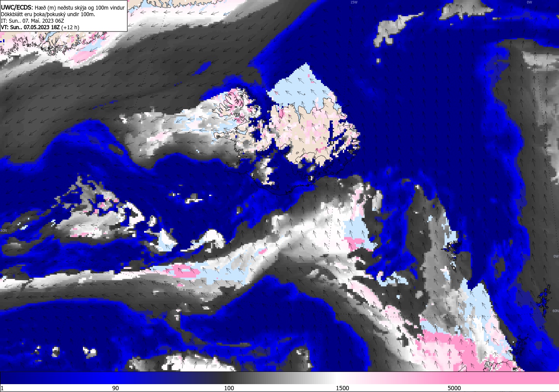Click the 'Dökkblátt eru þoka/þokuský undir 100m.' line
This screenshot has width=559, height=392.
click(48, 14)
